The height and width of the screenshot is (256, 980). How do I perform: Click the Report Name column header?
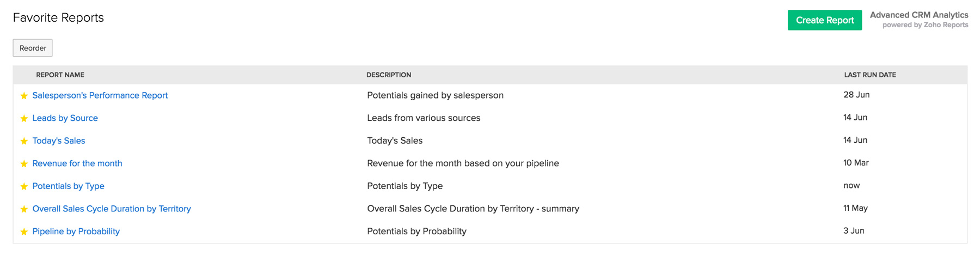click(60, 75)
